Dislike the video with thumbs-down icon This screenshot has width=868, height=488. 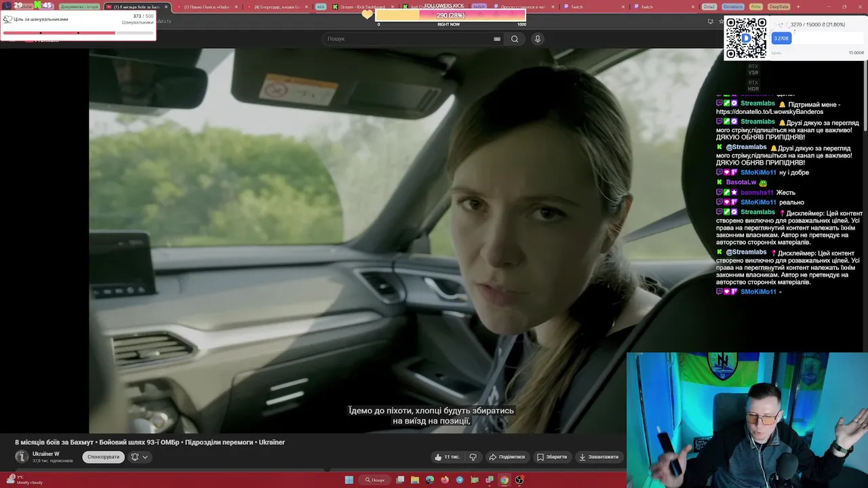tap(473, 457)
